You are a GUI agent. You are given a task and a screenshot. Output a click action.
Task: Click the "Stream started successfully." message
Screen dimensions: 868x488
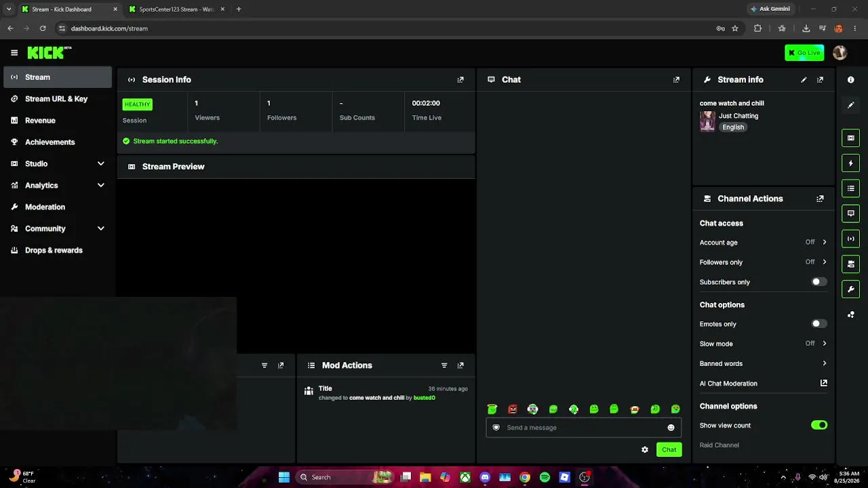175,141
